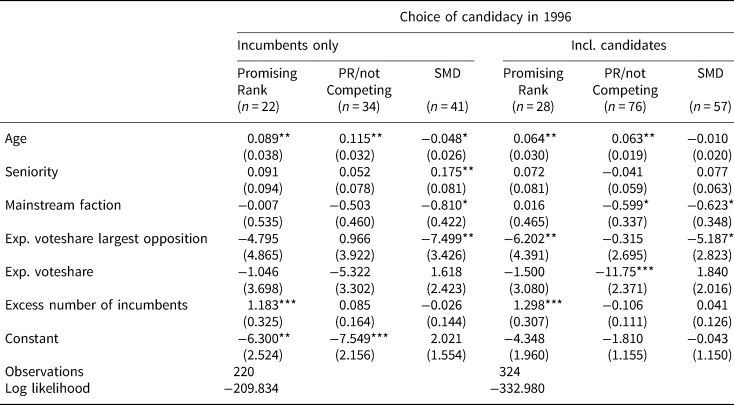This screenshot has height=405, width=734.
Task: Click the 'Choice of candidacy in 1996' header
Action: (483, 17)
